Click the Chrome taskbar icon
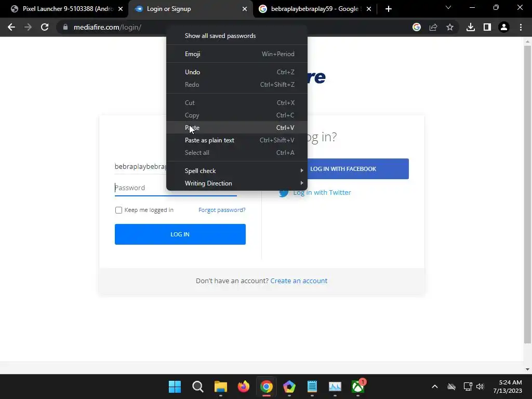 point(267,387)
